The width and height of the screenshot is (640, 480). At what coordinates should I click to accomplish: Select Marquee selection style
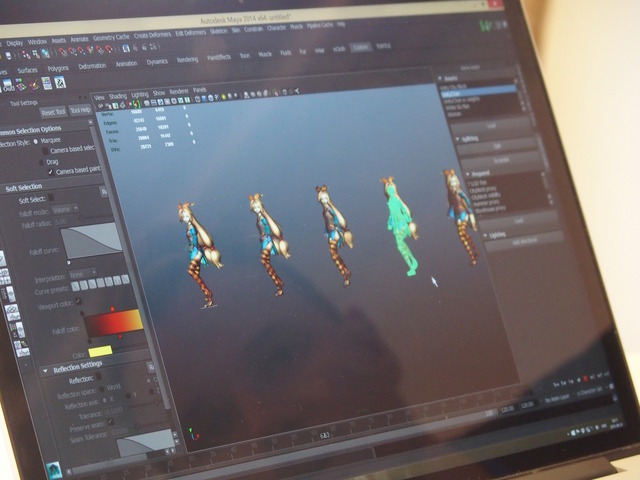coord(36,141)
